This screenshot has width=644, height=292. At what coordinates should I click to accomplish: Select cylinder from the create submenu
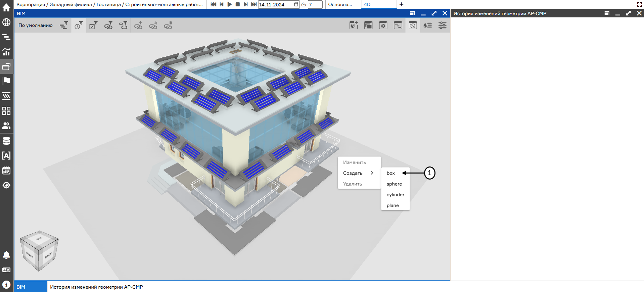click(395, 195)
